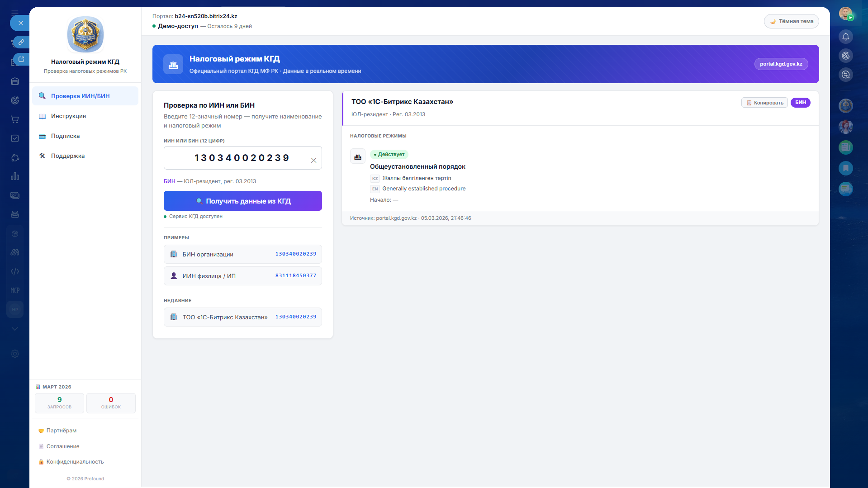Open in new window icon button
This screenshot has width=868, height=488.
[21, 59]
